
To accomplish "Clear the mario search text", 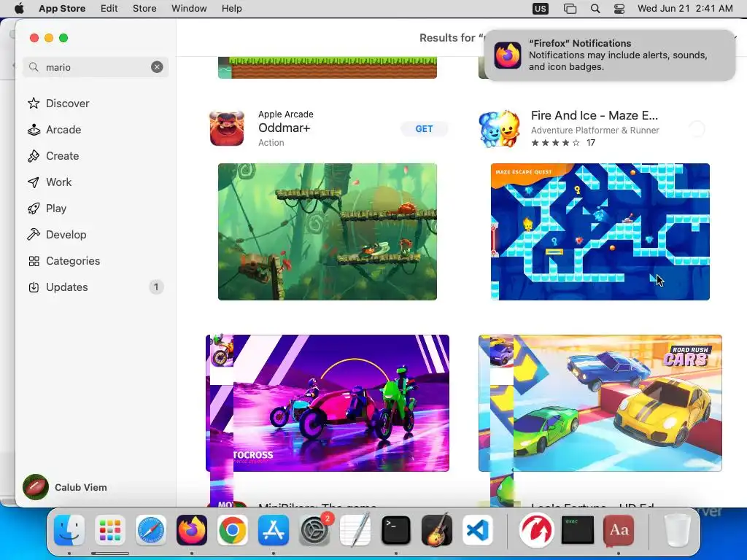I will click(x=157, y=67).
